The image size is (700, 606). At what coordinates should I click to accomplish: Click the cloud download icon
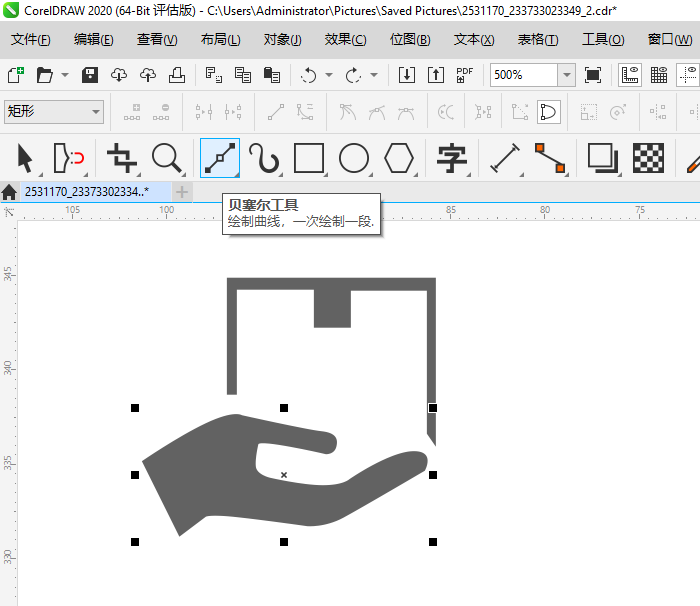pos(119,75)
